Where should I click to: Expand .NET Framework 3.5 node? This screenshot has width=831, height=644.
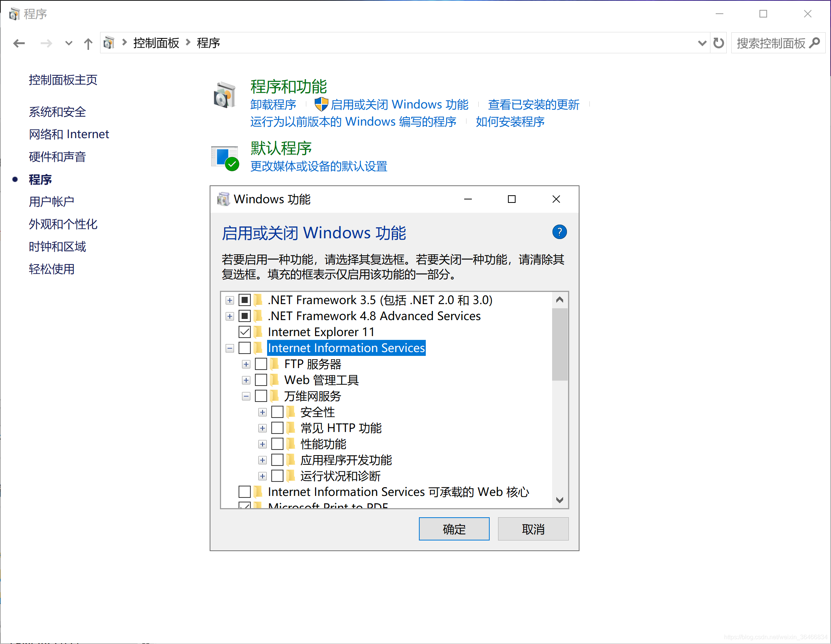click(229, 300)
